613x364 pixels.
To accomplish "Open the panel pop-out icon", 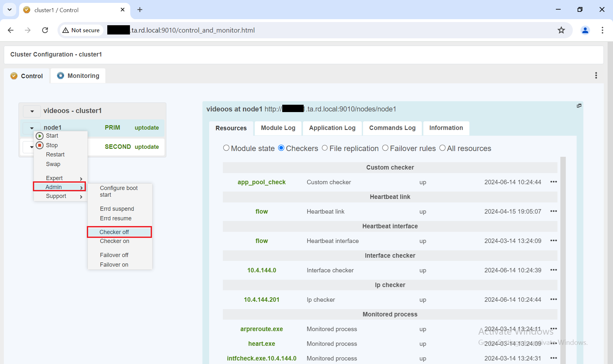I will click(579, 106).
